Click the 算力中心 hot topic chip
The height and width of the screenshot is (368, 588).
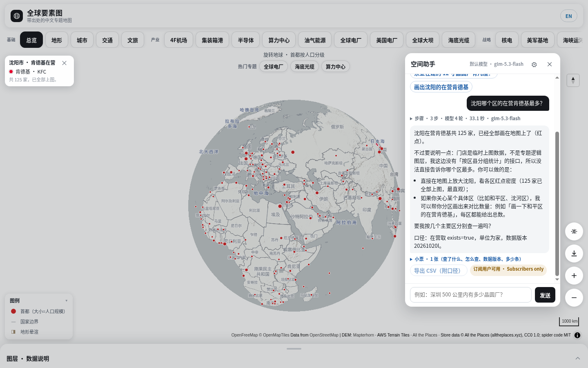336,67
